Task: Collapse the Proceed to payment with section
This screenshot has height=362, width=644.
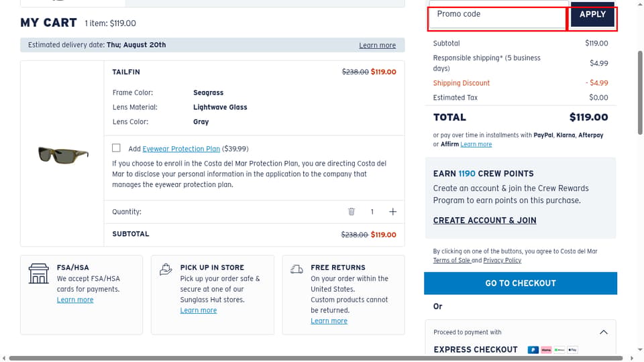Action: [x=603, y=332]
